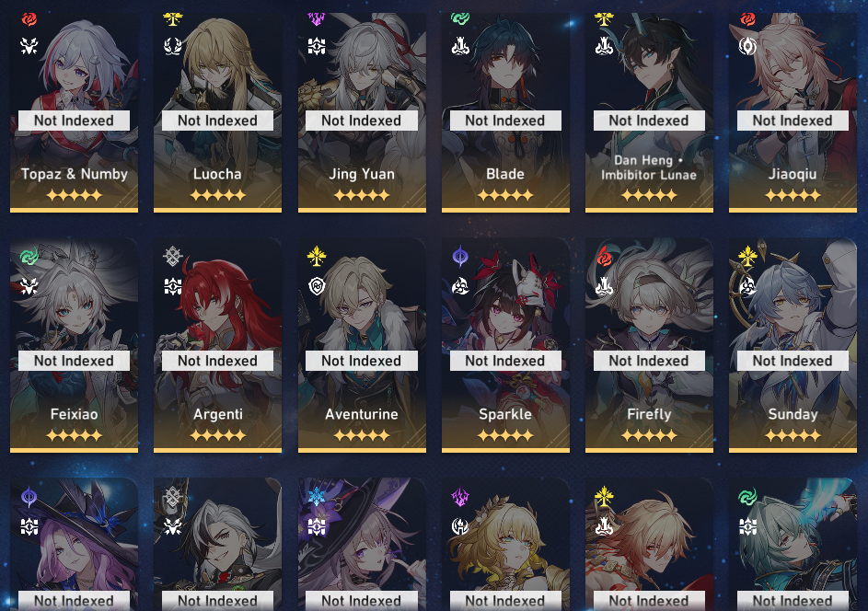868x611 pixels.
Task: Open the purple-haired witch-hat character card
Action: click(x=74, y=544)
